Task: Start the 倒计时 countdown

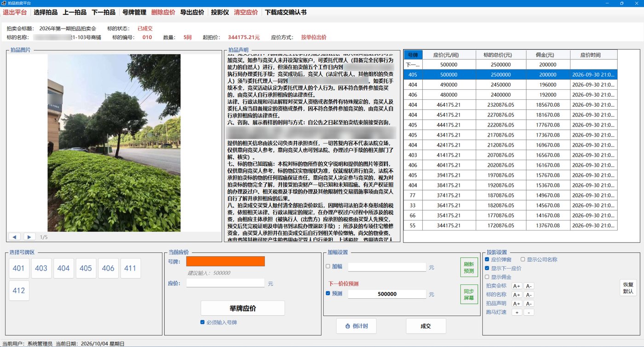Action: (x=356, y=326)
